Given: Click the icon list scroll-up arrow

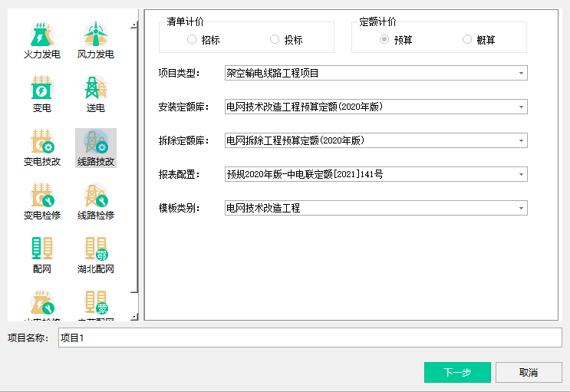Looking at the screenshot, I should (134, 25).
